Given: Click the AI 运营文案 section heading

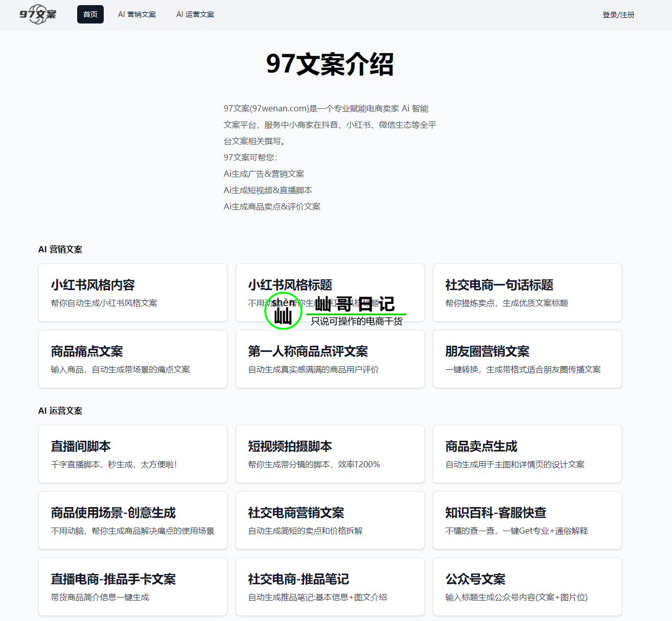Looking at the screenshot, I should click(x=60, y=411).
